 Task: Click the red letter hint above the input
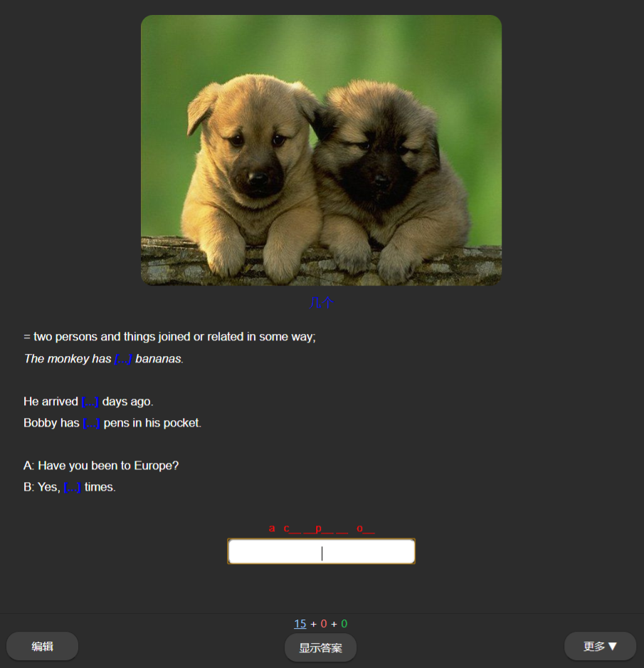tap(322, 528)
